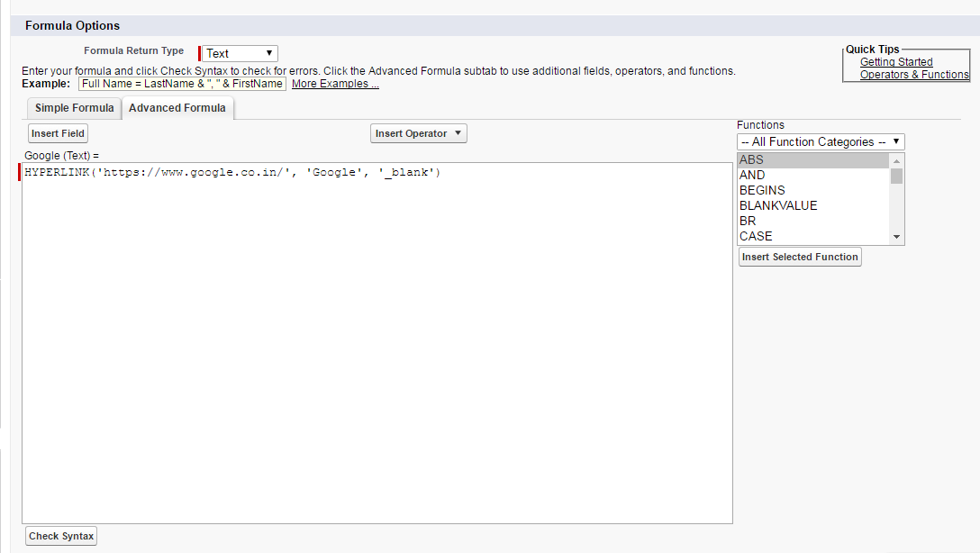Image resolution: width=980 pixels, height=553 pixels.
Task: Open the Operators & Functions link
Action: (913, 75)
